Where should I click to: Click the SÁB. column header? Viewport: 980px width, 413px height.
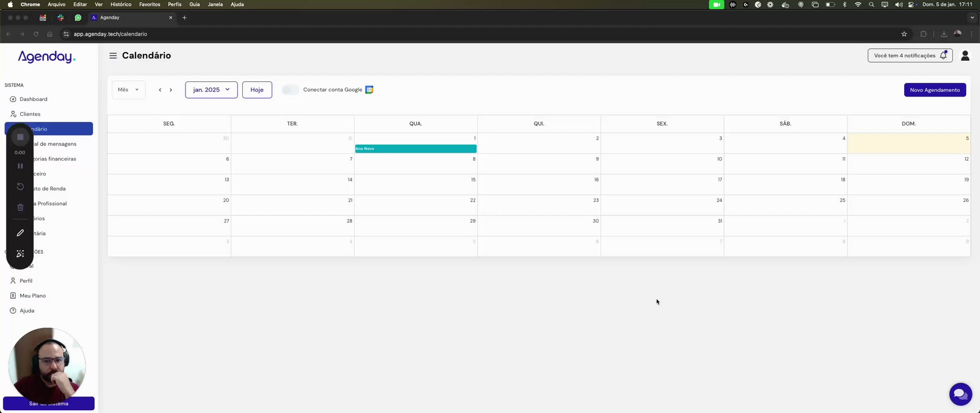click(785, 124)
